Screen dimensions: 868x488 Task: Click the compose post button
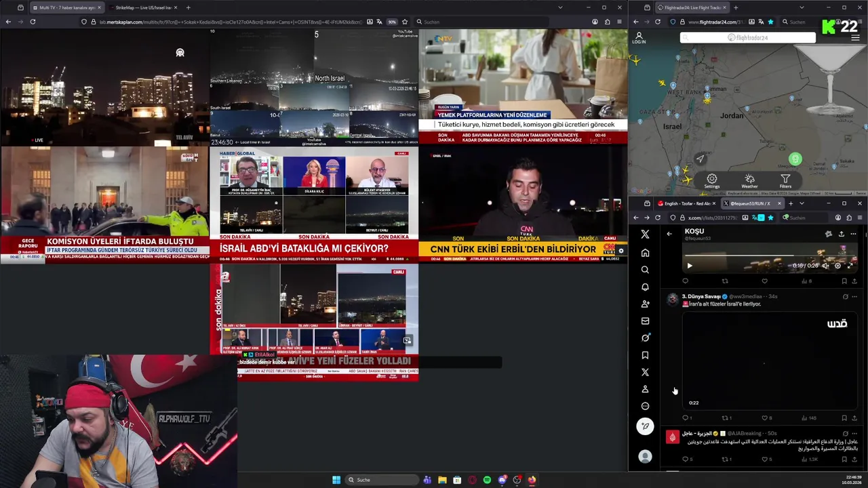point(645,426)
